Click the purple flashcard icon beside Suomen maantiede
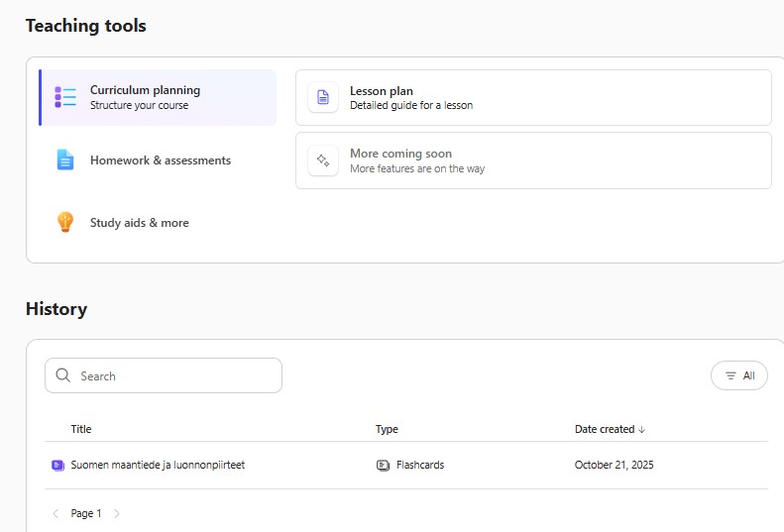The height and width of the screenshot is (532, 784). click(x=57, y=465)
